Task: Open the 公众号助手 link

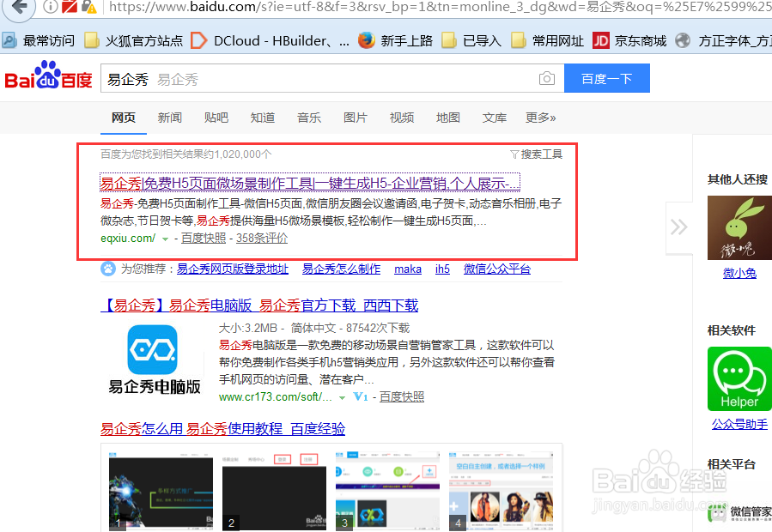Action: coord(739,424)
